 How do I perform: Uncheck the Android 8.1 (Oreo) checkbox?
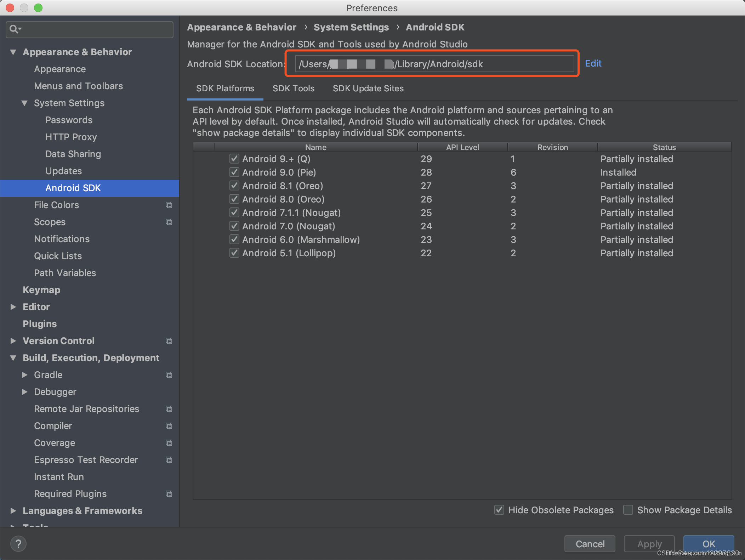tap(234, 185)
